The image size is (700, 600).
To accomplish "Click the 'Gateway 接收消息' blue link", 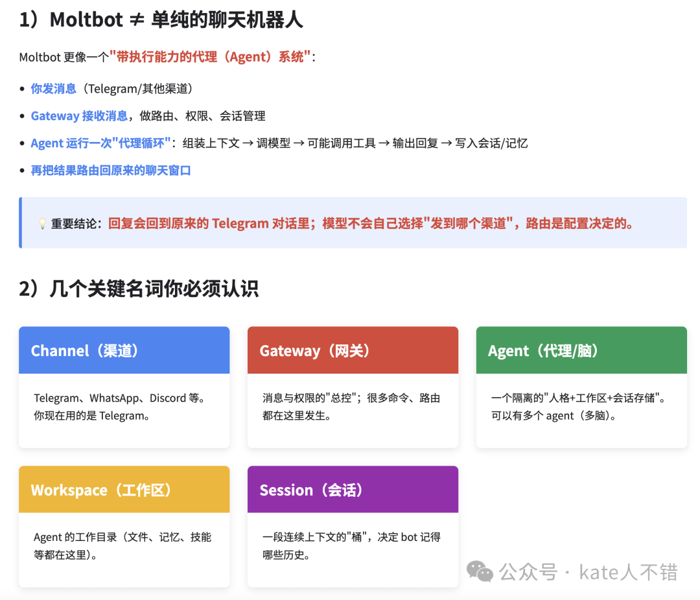I will [79, 116].
